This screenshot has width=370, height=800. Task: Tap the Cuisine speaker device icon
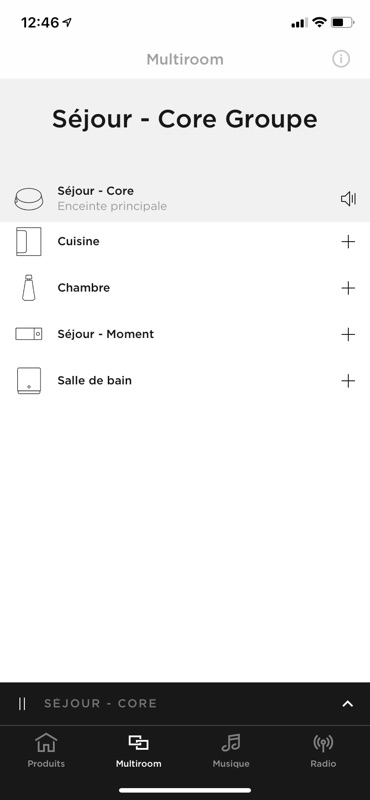(29, 241)
